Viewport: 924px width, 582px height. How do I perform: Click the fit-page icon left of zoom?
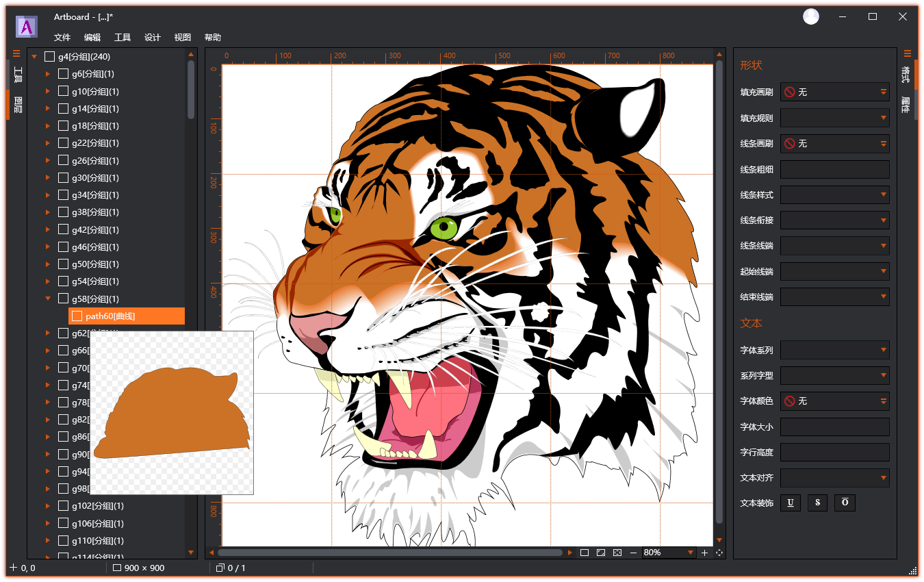[x=585, y=553]
